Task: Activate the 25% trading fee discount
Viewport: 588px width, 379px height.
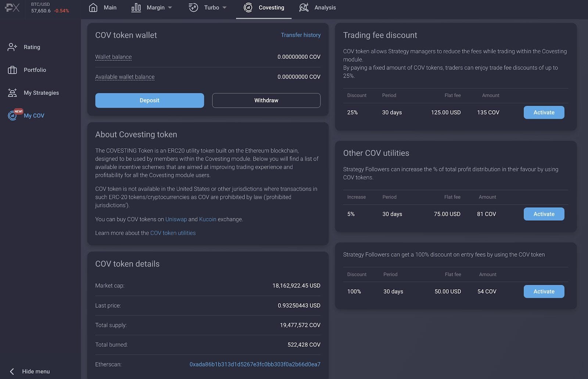Action: pyautogui.click(x=544, y=112)
